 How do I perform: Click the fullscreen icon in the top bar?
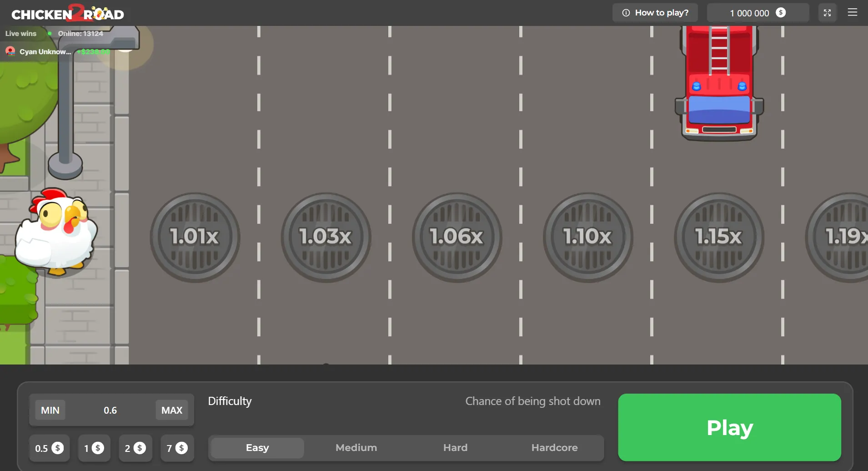coord(827,12)
